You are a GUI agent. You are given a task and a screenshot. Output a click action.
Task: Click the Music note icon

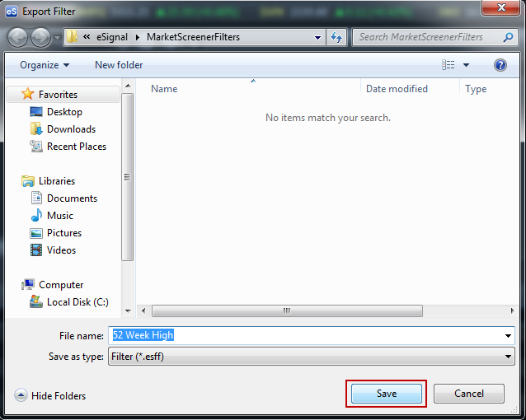point(36,215)
